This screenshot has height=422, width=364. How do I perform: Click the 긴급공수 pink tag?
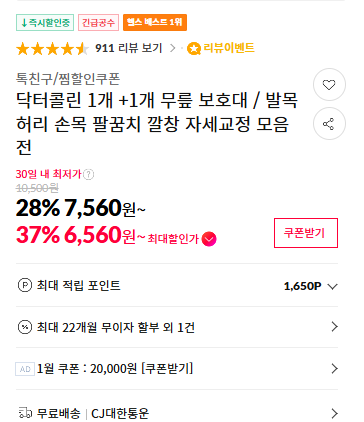tap(98, 23)
